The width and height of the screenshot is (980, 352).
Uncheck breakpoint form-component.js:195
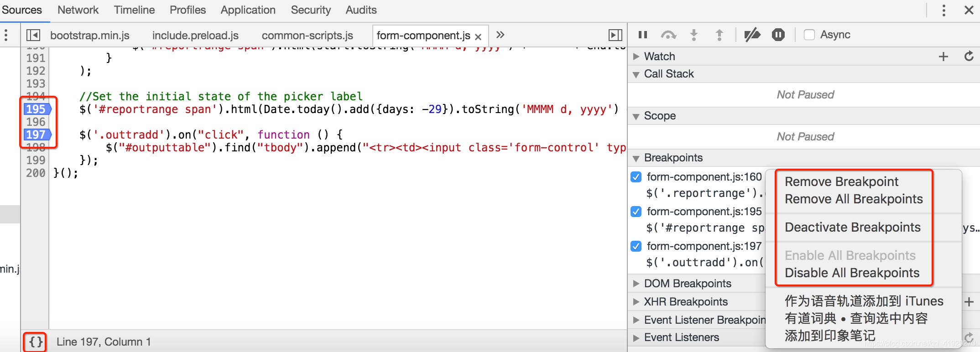click(x=636, y=212)
